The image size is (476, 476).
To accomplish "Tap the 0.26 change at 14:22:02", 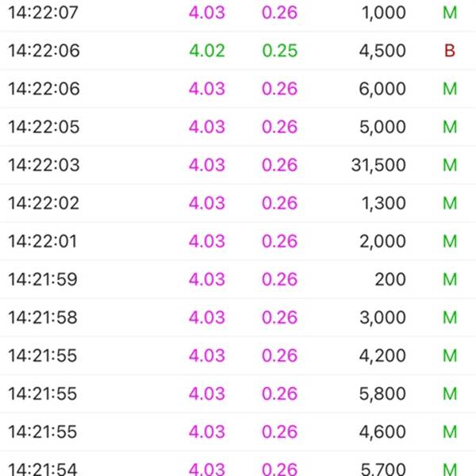I will 279,203.
